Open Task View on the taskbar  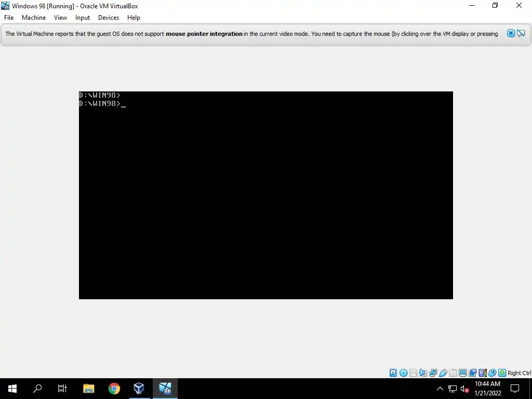(x=62, y=389)
